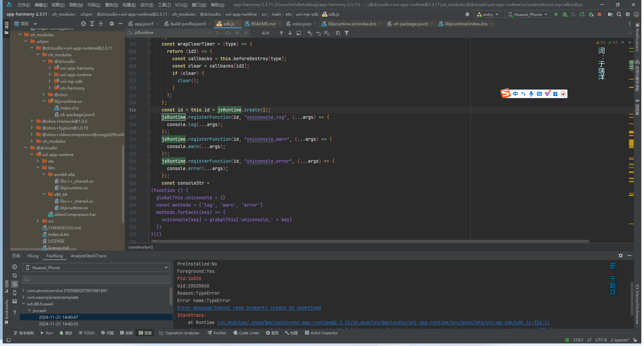Image resolution: width=644 pixels, height=346 pixels.
Task: Open search everywhere magnifier icon
Action: coord(619,14)
